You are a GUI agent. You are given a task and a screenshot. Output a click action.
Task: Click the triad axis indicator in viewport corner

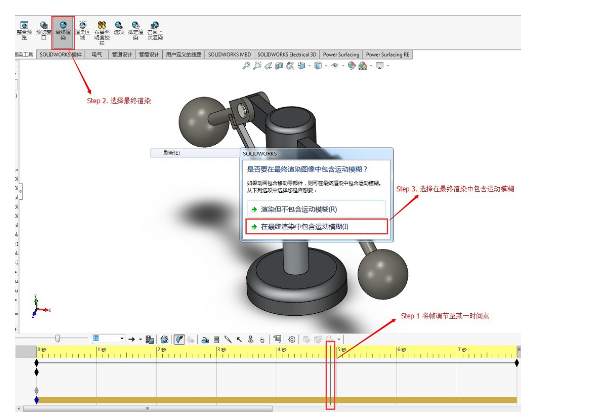click(x=37, y=304)
